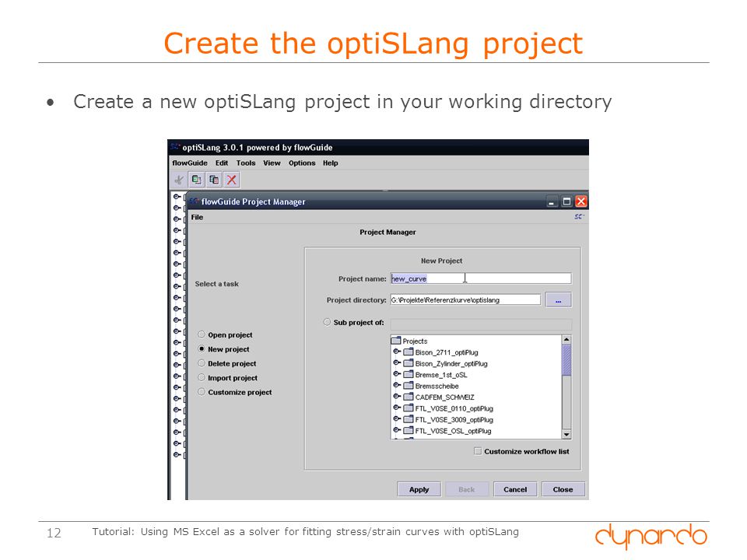Click the greyed-out Back button
This screenshot has height=560, width=747.
(467, 489)
